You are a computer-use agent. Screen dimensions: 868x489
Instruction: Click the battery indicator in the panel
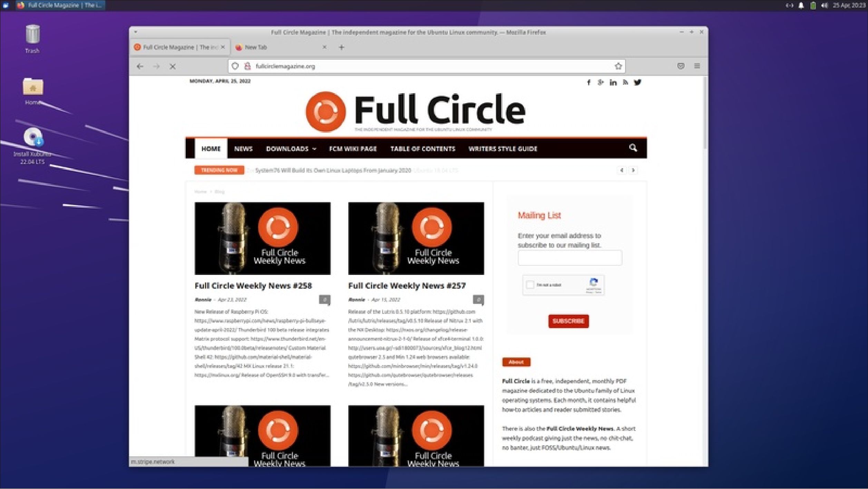813,5
